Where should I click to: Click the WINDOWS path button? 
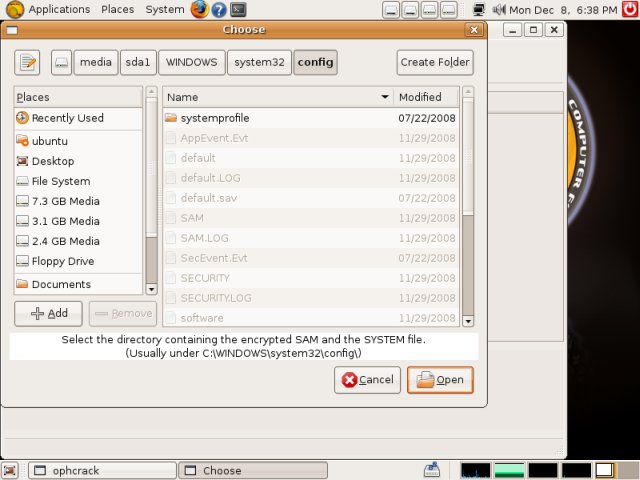tap(191, 62)
